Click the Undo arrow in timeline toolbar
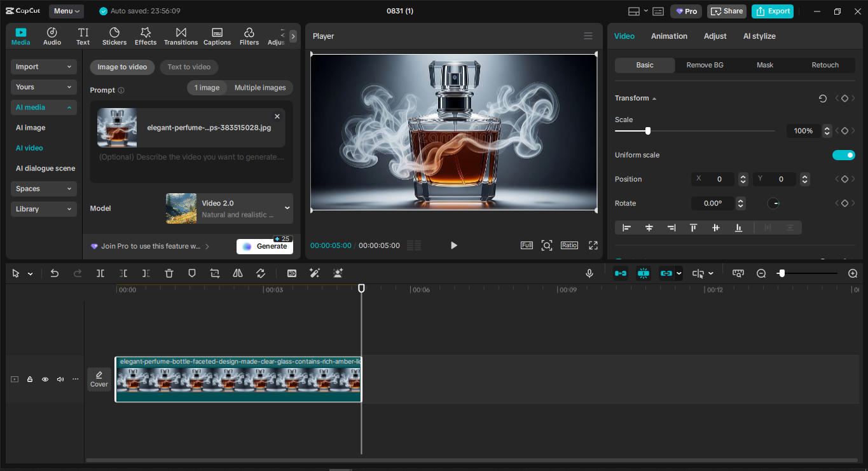The width and height of the screenshot is (868, 471). [55, 273]
